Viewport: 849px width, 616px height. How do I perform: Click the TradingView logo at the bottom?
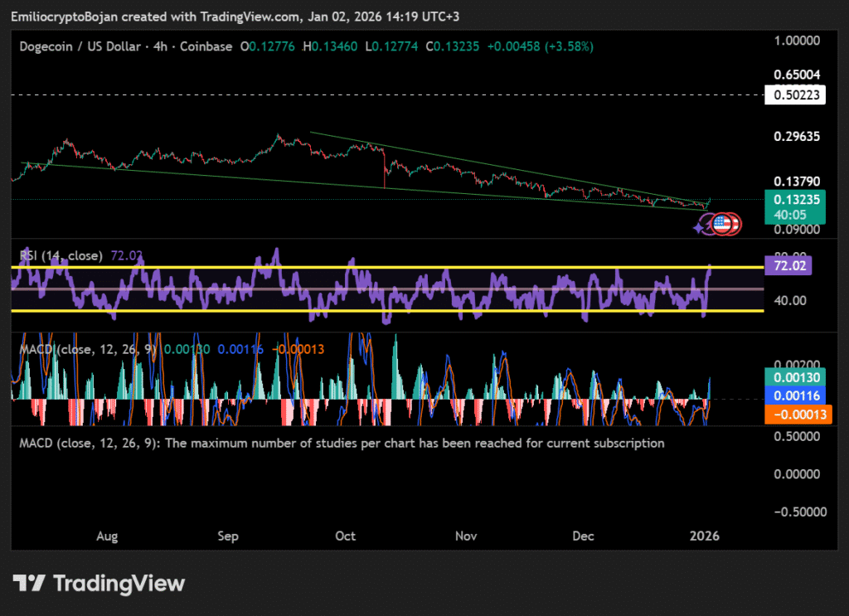coord(99,584)
